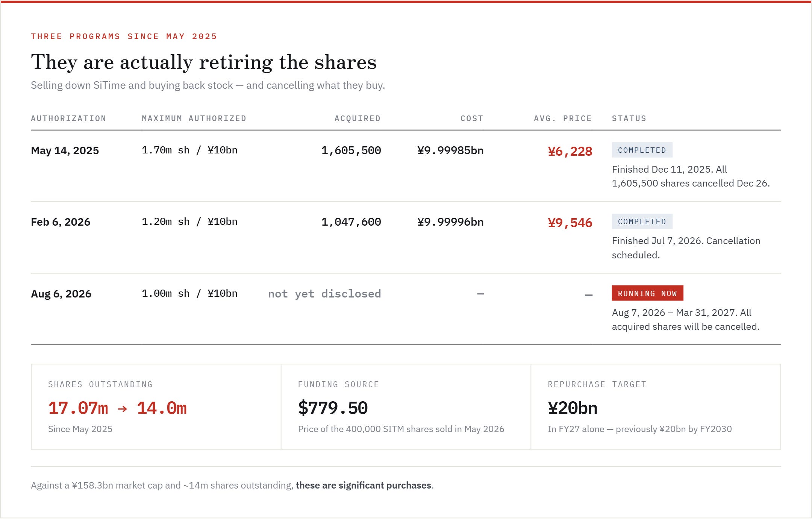Click the footnote starting 'Against a ¥158.3bn market cap'

232,486
